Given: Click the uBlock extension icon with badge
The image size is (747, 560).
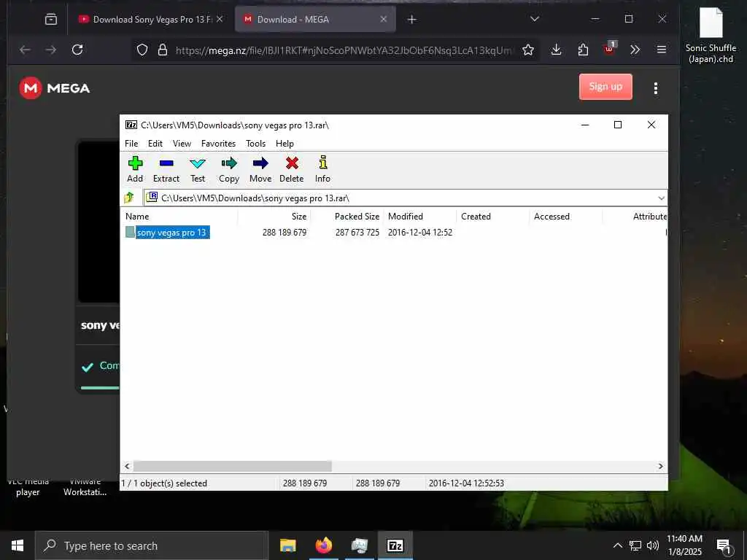Looking at the screenshot, I should click(609, 49).
